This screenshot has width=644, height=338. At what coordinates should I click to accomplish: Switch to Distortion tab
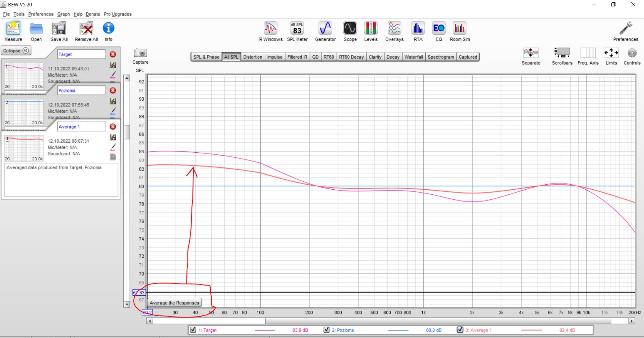click(253, 57)
